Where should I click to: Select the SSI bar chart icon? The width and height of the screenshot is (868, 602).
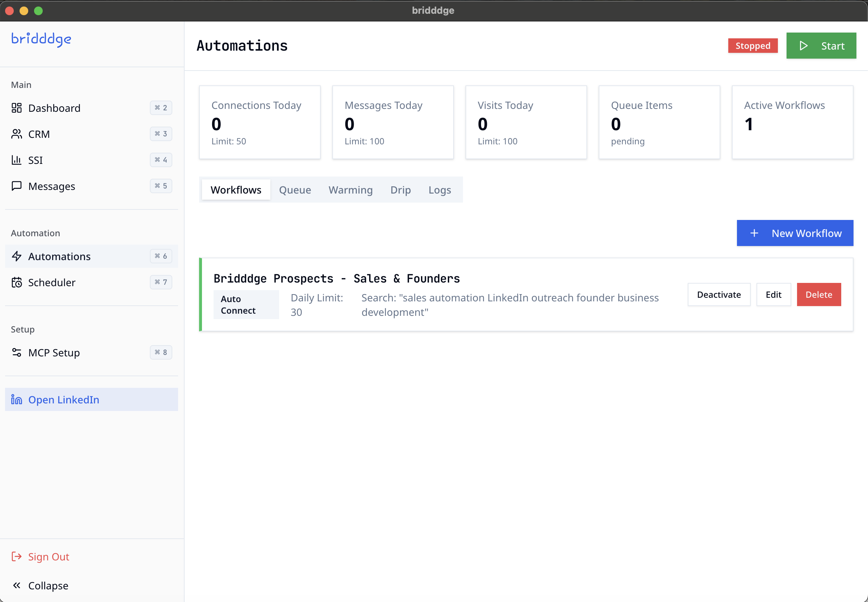coord(17,160)
